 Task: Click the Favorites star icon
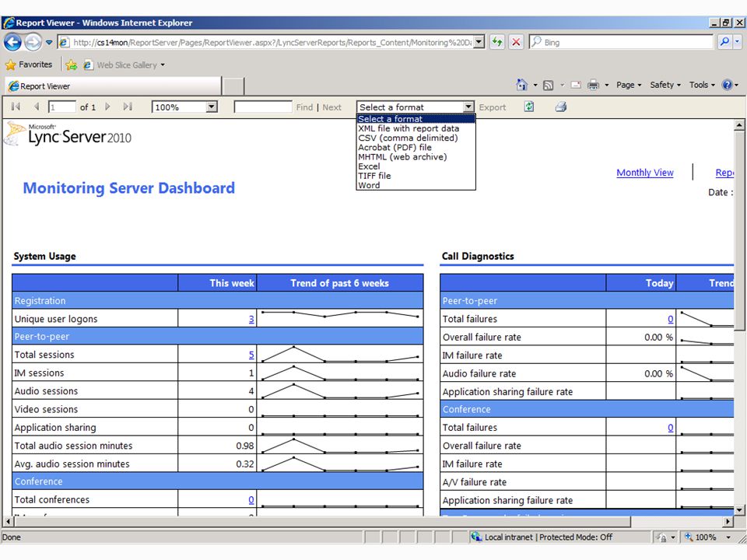tap(10, 65)
